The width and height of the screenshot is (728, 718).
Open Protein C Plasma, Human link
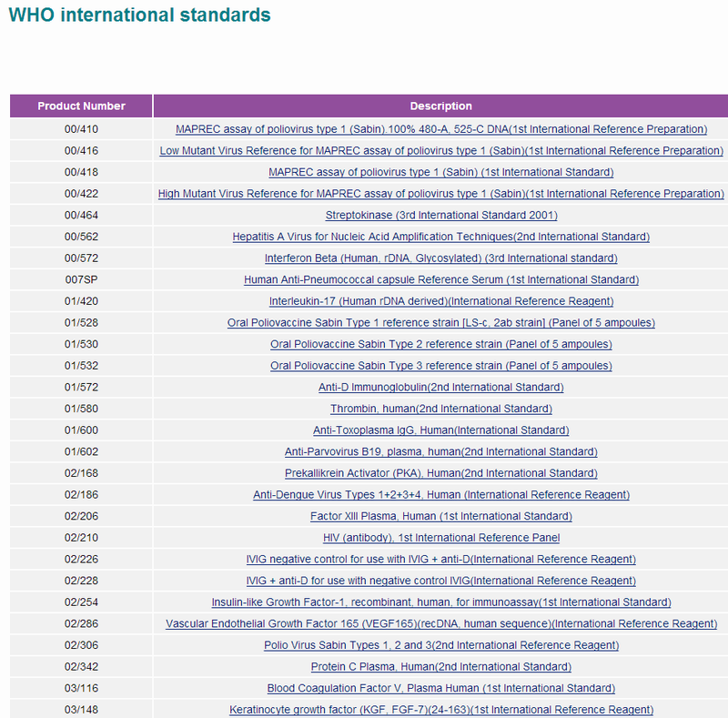(x=441, y=667)
